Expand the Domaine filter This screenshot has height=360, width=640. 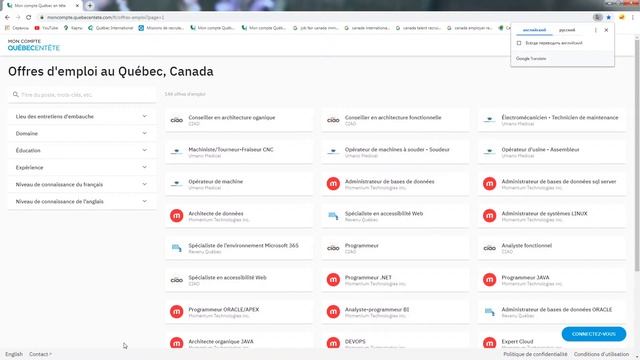[x=82, y=133]
